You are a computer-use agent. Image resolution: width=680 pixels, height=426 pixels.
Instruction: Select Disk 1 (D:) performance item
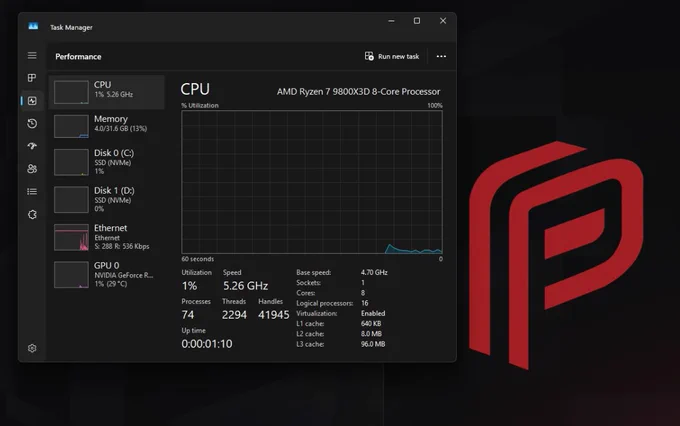pyautogui.click(x=107, y=200)
